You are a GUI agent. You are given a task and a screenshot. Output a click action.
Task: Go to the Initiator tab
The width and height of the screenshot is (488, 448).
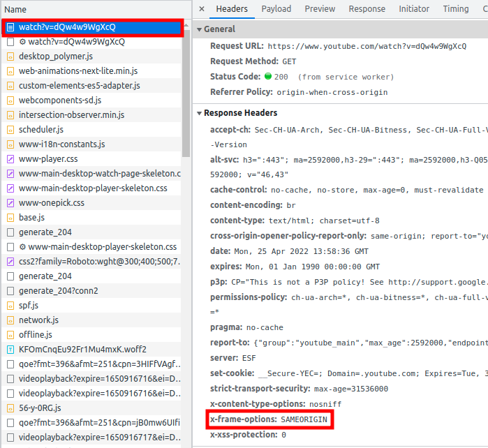coord(414,9)
